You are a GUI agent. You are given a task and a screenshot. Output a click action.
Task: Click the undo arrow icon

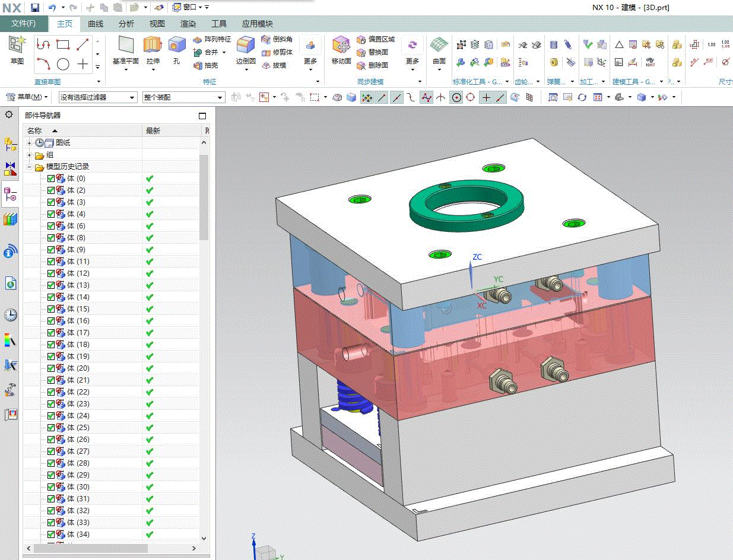pyautogui.click(x=52, y=7)
